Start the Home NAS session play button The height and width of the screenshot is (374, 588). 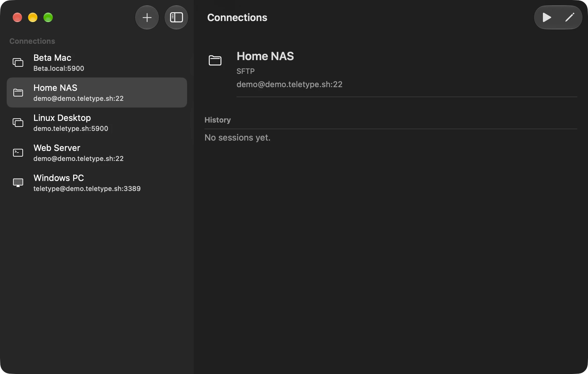pyautogui.click(x=547, y=17)
